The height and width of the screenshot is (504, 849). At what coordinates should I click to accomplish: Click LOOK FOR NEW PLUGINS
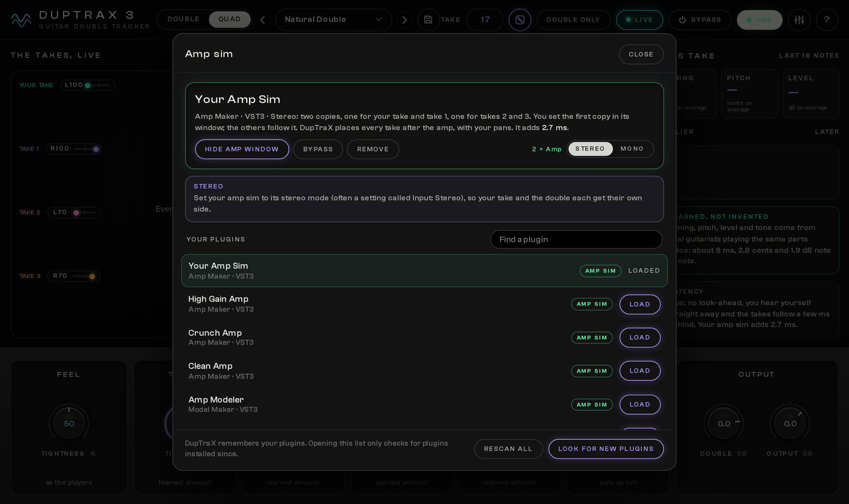[606, 449]
